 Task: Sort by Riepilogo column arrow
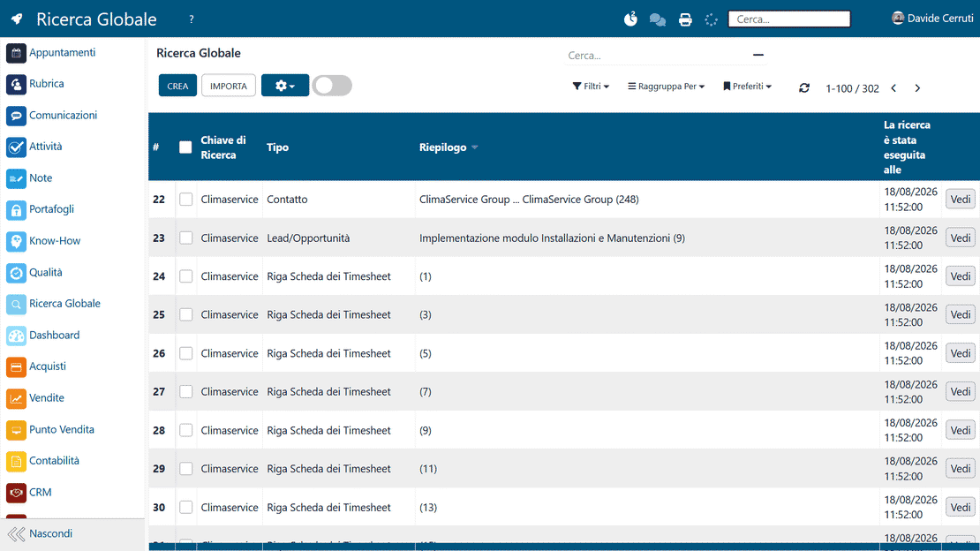click(x=475, y=147)
